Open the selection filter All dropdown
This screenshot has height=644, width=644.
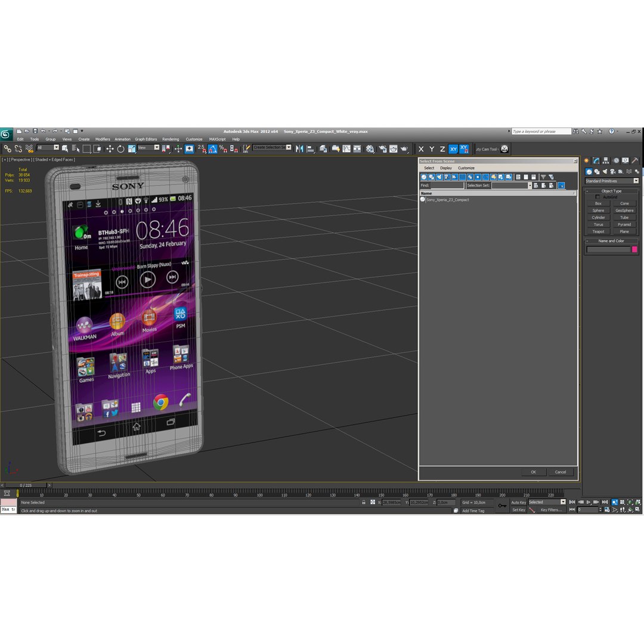(x=48, y=148)
